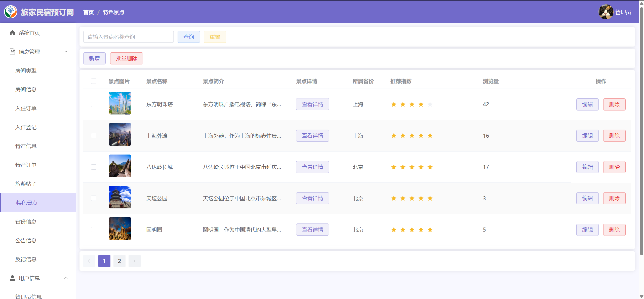644x299 pixels.
Task: Click the site logo icon
Action: click(11, 12)
